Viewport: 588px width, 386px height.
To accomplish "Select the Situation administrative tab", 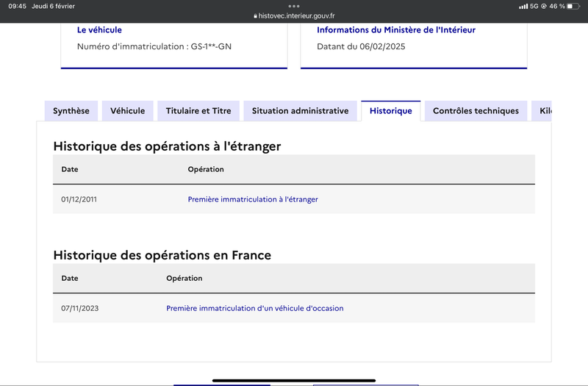I will tap(300, 111).
